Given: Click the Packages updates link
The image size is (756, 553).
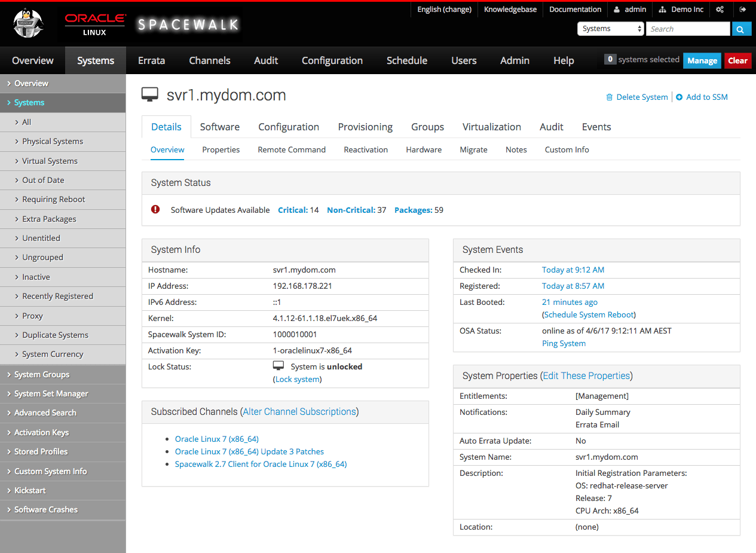Looking at the screenshot, I should click(x=413, y=210).
